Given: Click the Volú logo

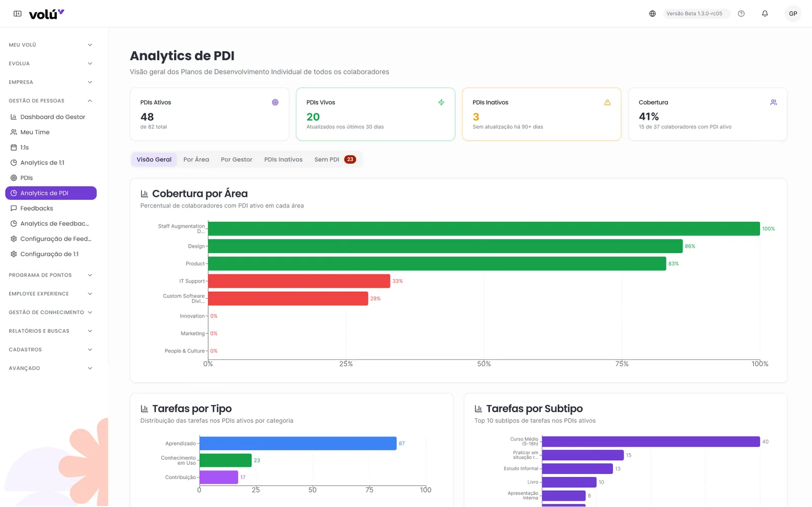Looking at the screenshot, I should coord(46,14).
